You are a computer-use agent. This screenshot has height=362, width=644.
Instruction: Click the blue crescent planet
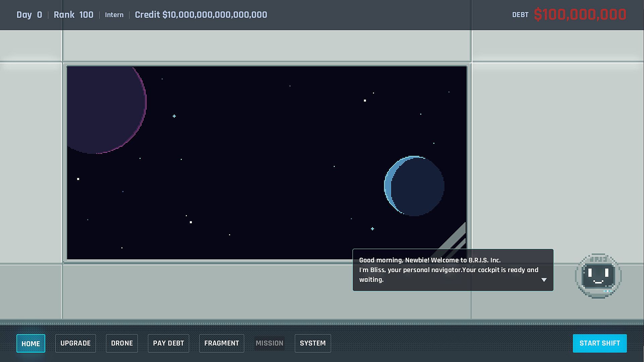coord(414,186)
